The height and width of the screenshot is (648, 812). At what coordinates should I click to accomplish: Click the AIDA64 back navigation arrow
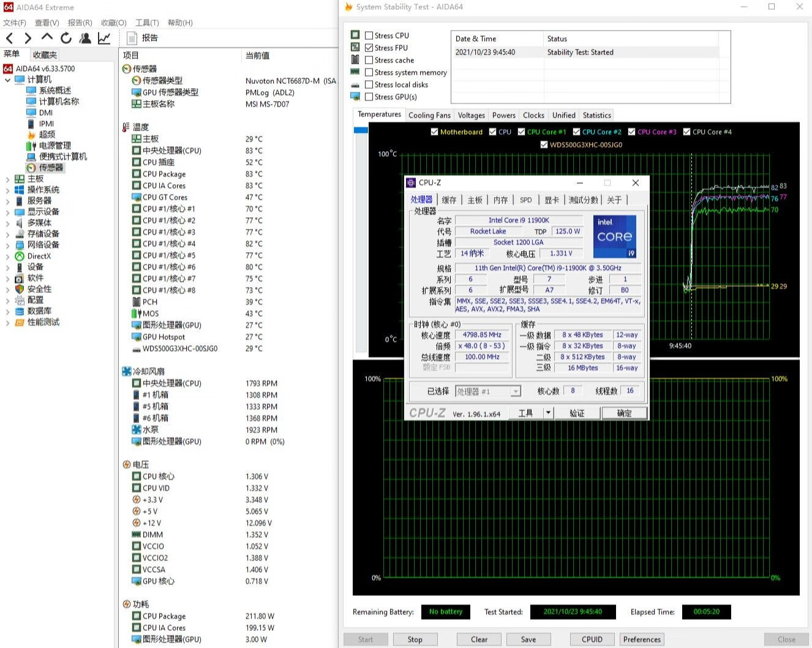[9, 39]
